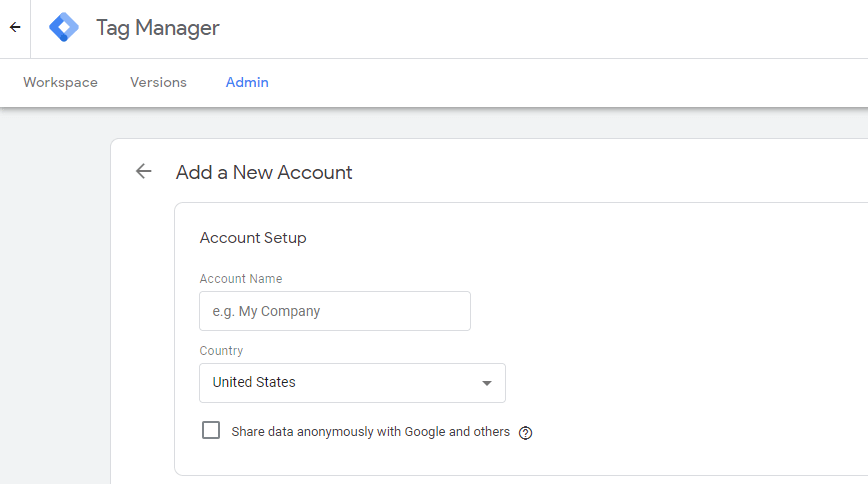The image size is (868, 484).
Task: Tick the Share data anonymously checkbox
Action: pos(211,430)
